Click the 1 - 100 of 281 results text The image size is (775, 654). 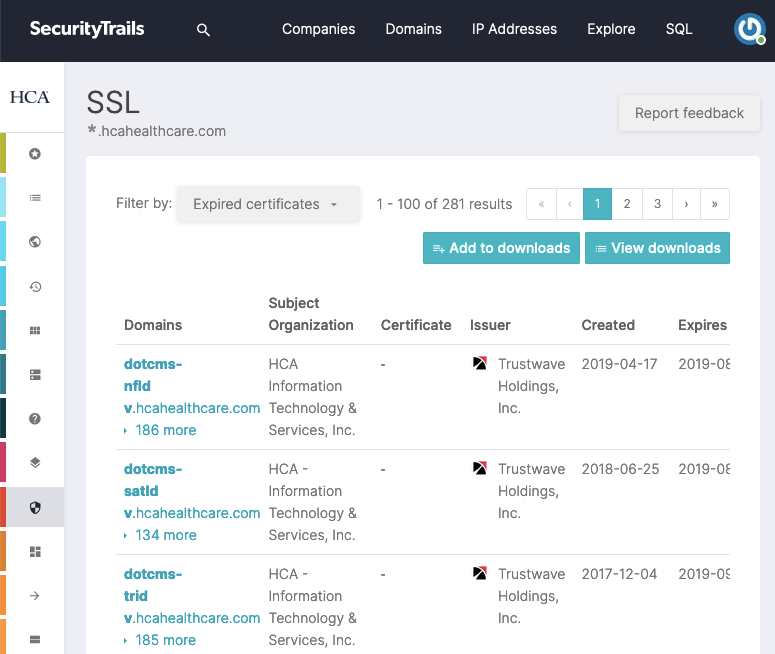coord(444,204)
